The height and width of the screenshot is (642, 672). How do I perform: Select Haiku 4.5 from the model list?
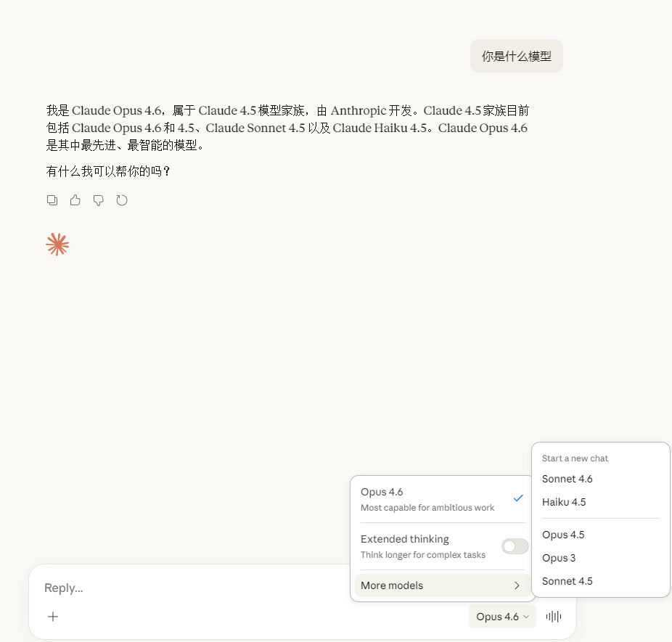[x=565, y=501]
